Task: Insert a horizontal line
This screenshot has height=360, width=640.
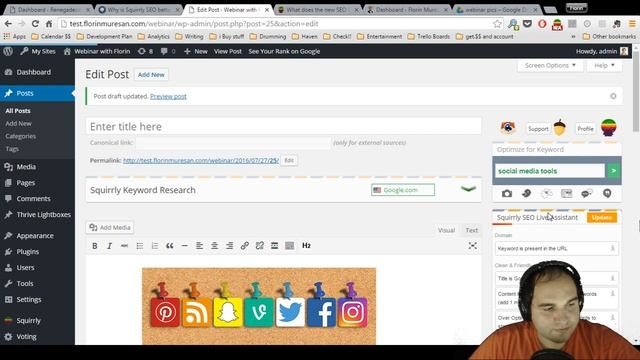Action: point(184,246)
